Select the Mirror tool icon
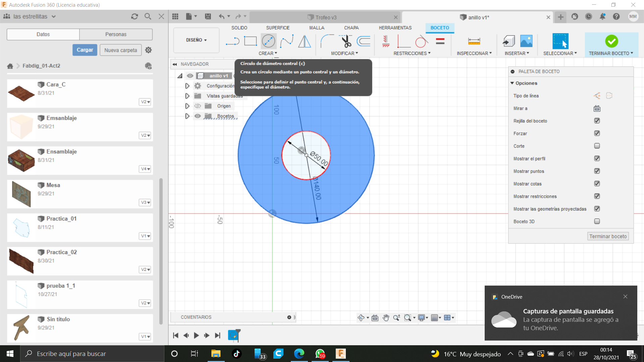The image size is (644, 362). point(305,42)
